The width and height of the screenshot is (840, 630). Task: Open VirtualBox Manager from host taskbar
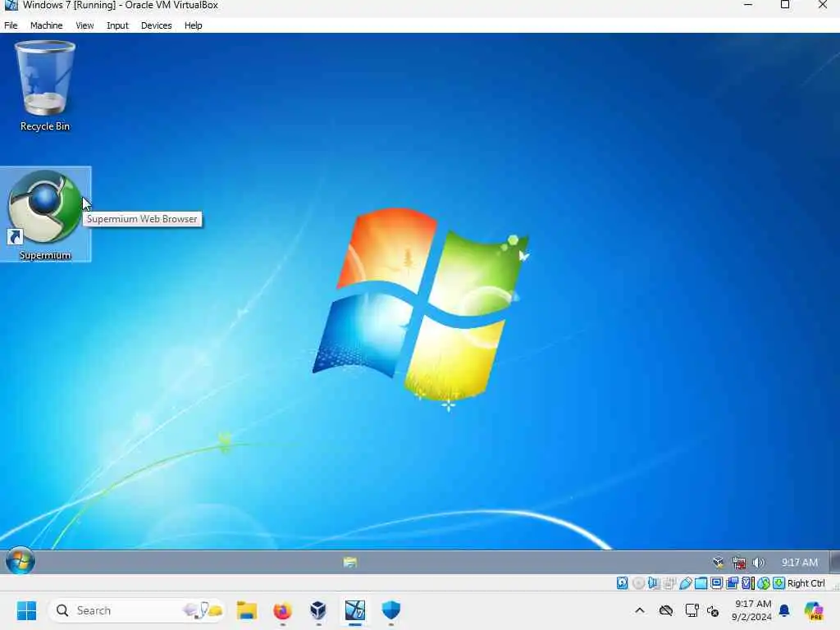319,610
